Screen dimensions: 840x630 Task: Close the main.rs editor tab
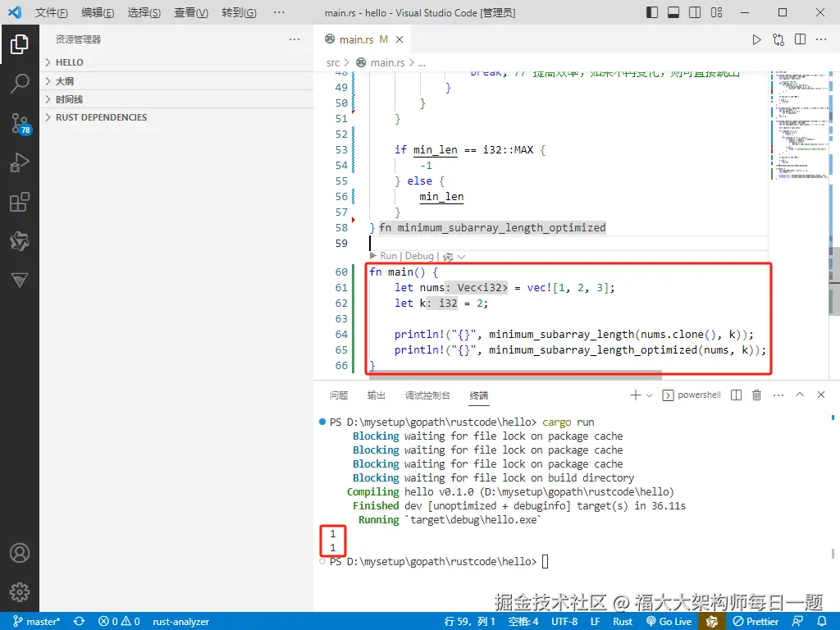[x=399, y=39]
